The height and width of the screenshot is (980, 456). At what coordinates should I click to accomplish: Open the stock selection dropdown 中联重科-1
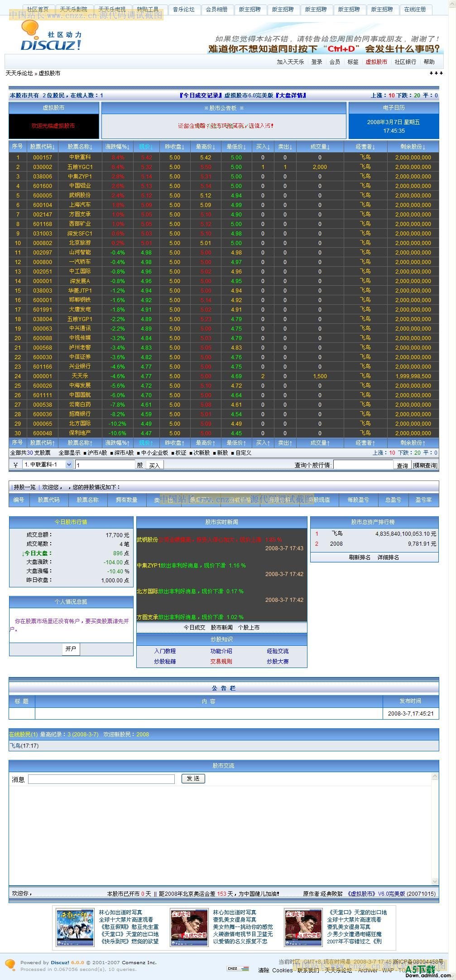[48, 464]
